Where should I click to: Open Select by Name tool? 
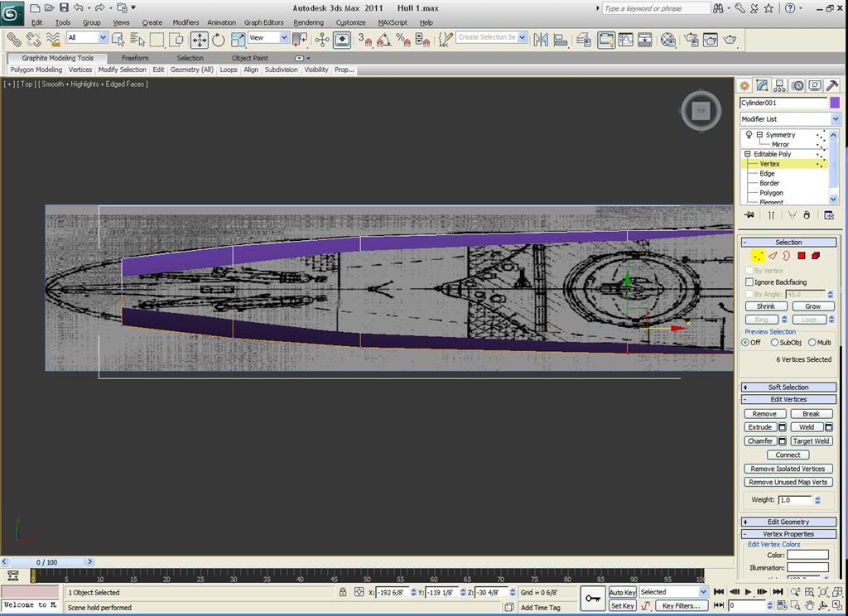137,40
